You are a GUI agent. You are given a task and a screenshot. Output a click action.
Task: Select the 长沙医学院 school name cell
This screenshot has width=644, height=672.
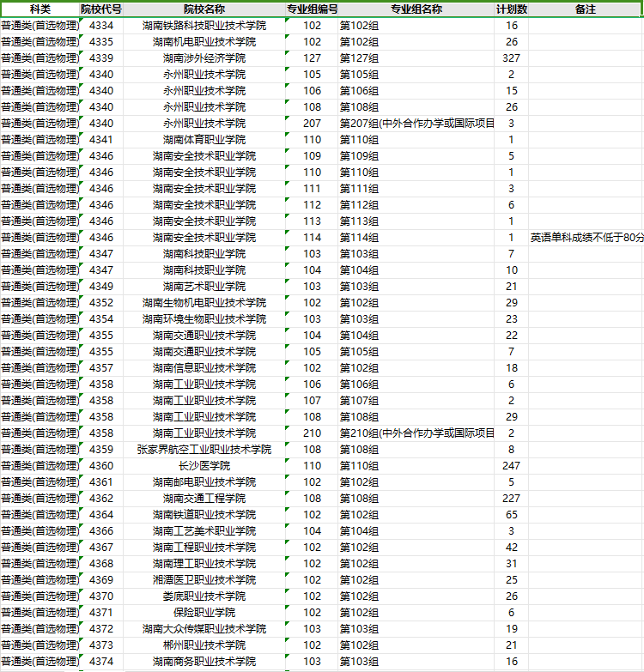[204, 466]
